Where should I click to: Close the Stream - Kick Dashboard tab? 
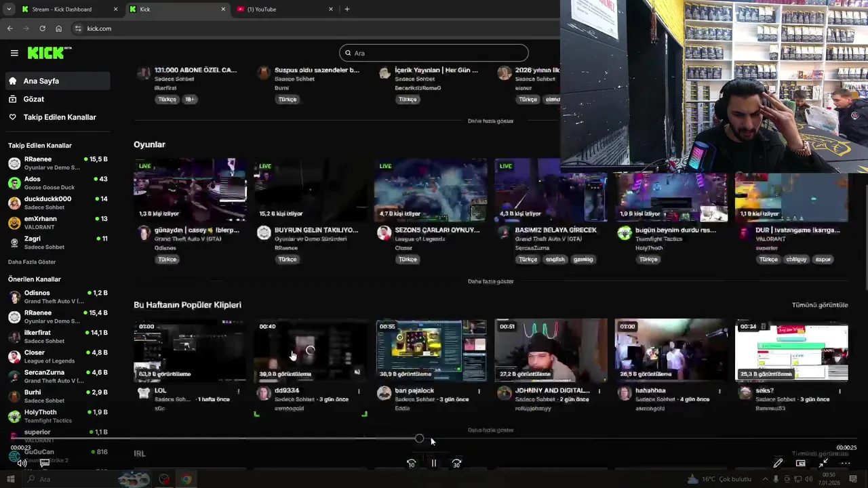click(x=115, y=9)
